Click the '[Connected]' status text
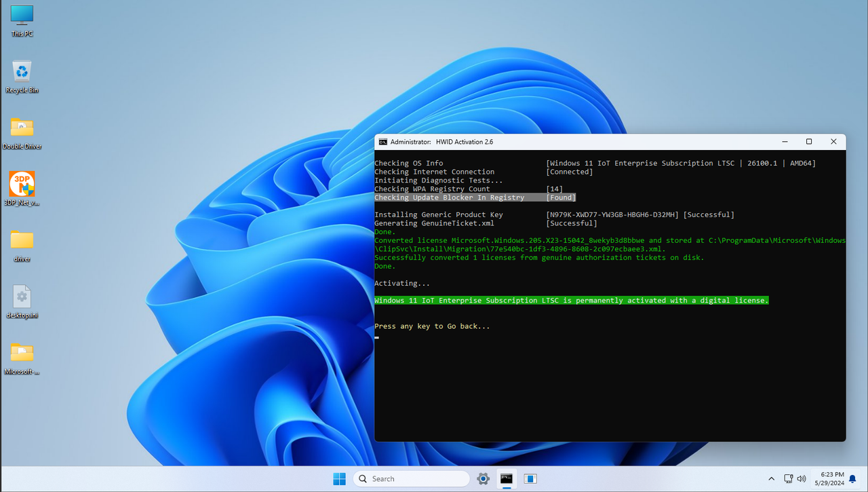Viewport: 868px width, 492px height. tap(570, 172)
